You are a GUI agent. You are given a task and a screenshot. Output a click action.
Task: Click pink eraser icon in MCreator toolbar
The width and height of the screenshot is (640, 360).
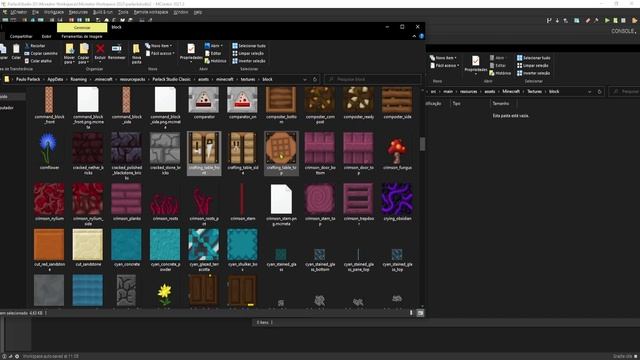point(587,20)
